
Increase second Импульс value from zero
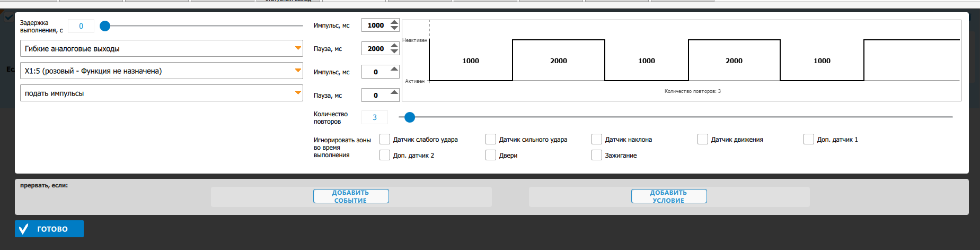(x=394, y=69)
